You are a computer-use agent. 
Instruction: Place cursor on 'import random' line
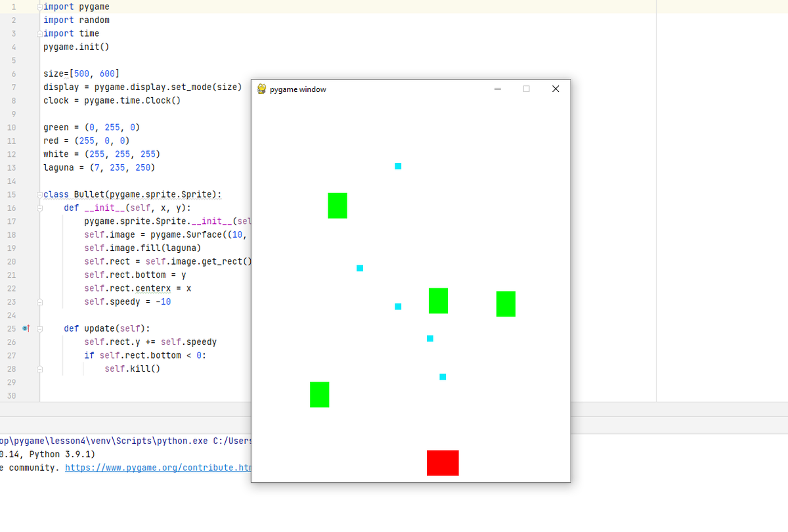(76, 20)
